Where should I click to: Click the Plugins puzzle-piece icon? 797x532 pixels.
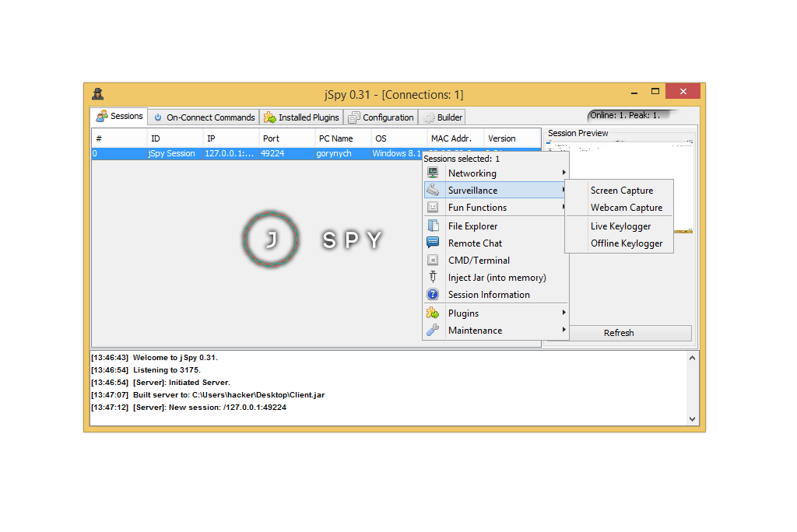click(x=433, y=313)
